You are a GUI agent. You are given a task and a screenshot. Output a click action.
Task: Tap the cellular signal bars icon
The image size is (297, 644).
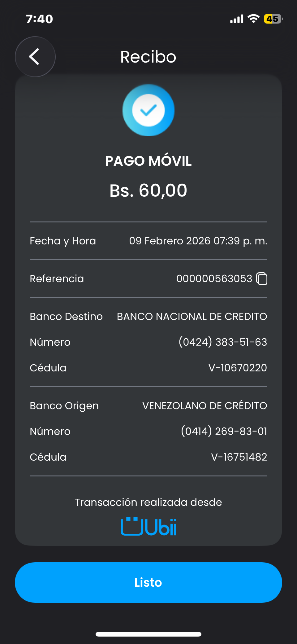coord(237,19)
